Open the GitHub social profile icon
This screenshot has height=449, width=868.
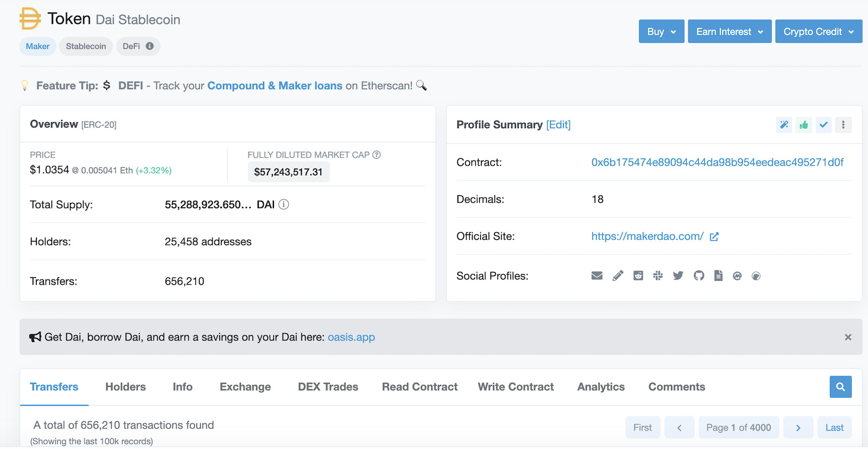[x=699, y=276]
